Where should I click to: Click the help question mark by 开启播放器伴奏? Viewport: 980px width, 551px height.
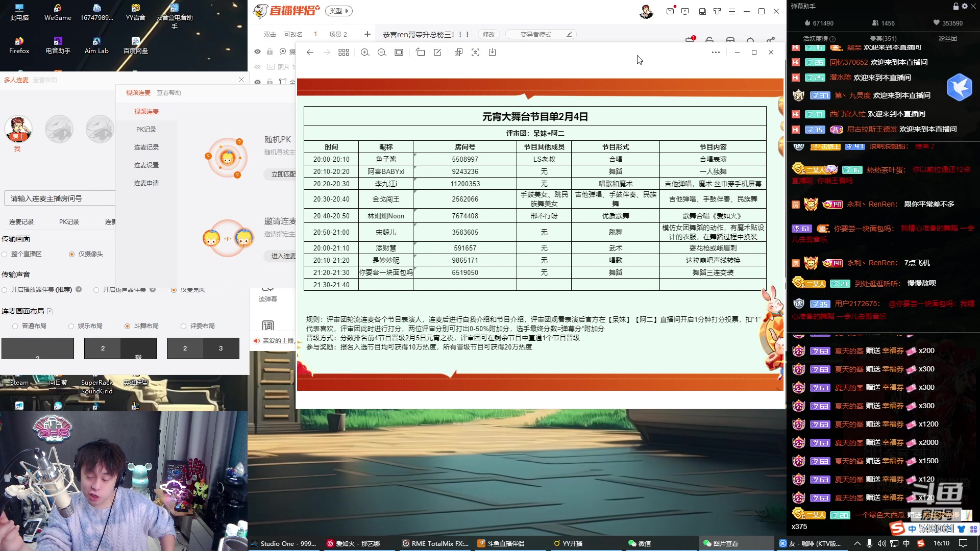[x=79, y=289]
